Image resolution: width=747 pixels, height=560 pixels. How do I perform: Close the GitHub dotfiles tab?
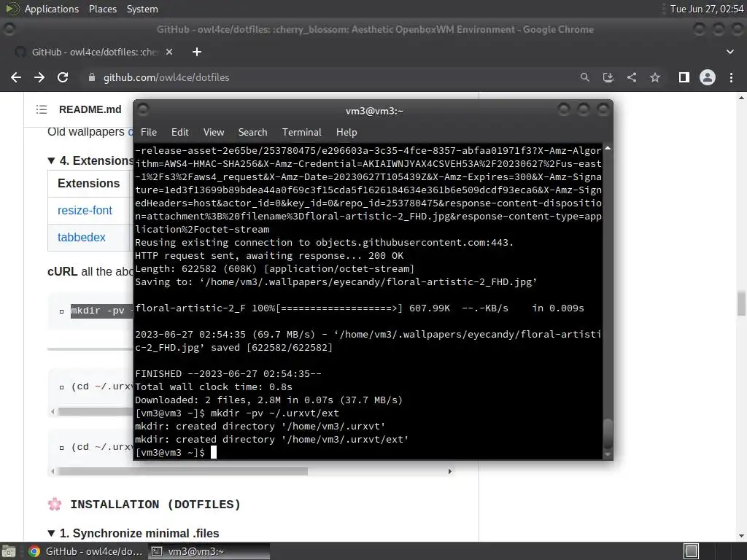tap(169, 52)
